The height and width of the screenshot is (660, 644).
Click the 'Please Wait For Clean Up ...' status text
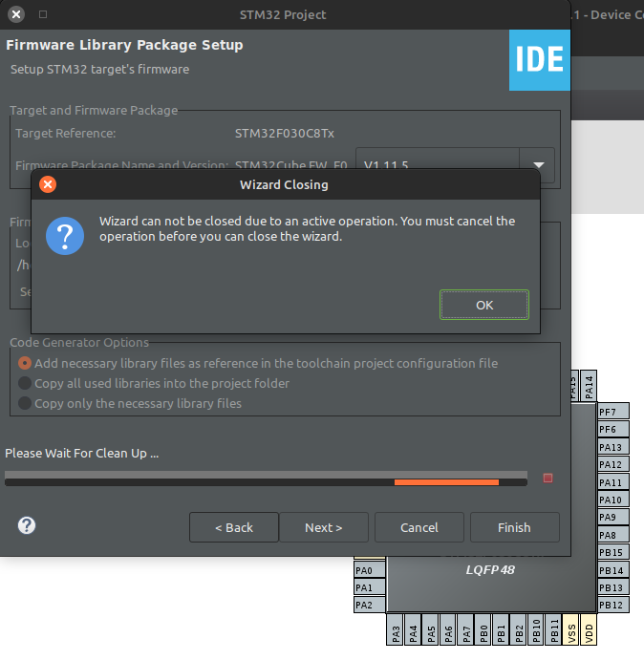(x=82, y=454)
